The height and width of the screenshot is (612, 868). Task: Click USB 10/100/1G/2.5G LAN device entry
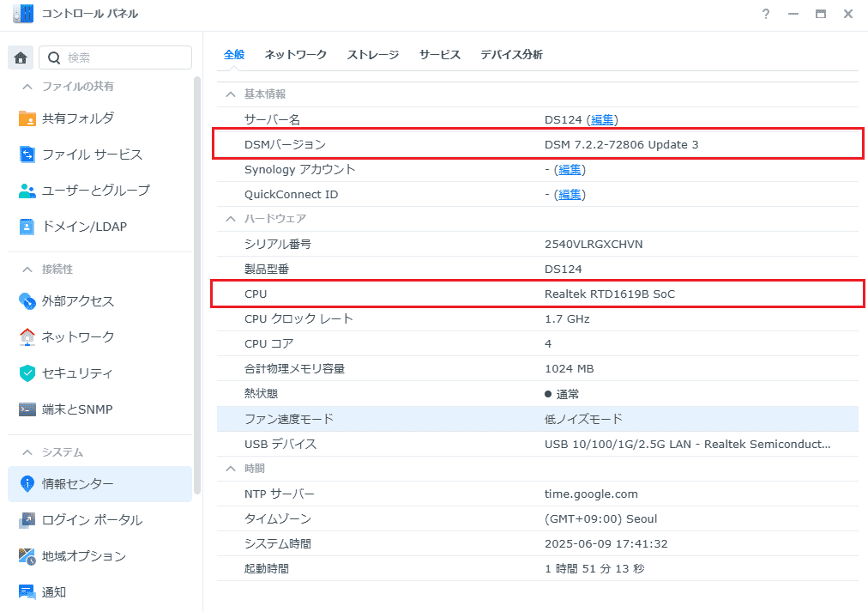[687, 444]
